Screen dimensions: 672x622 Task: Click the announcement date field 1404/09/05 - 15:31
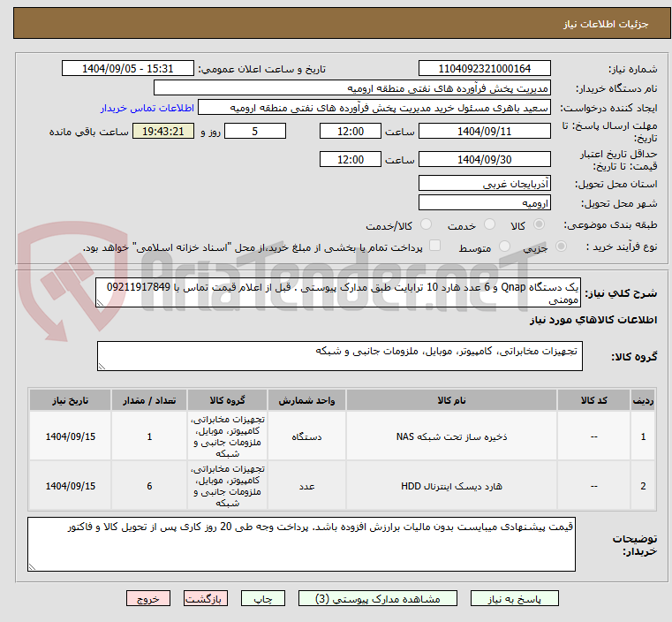pos(128,69)
